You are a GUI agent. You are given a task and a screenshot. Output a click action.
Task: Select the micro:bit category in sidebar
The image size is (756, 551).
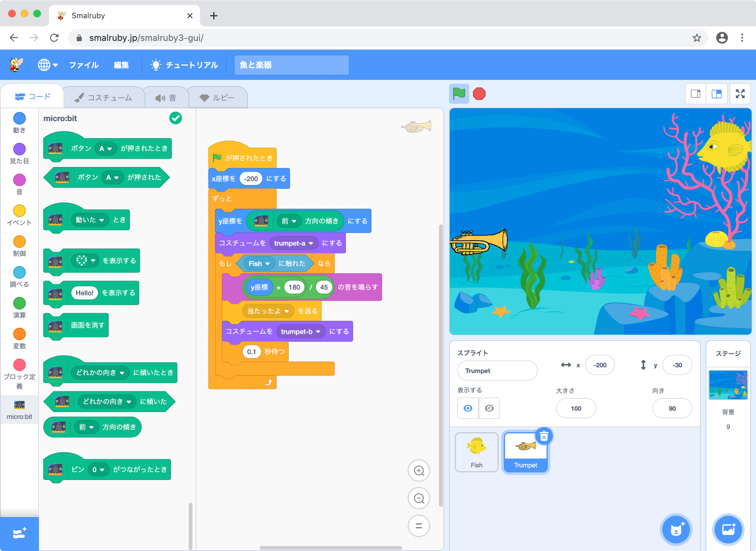(x=19, y=409)
